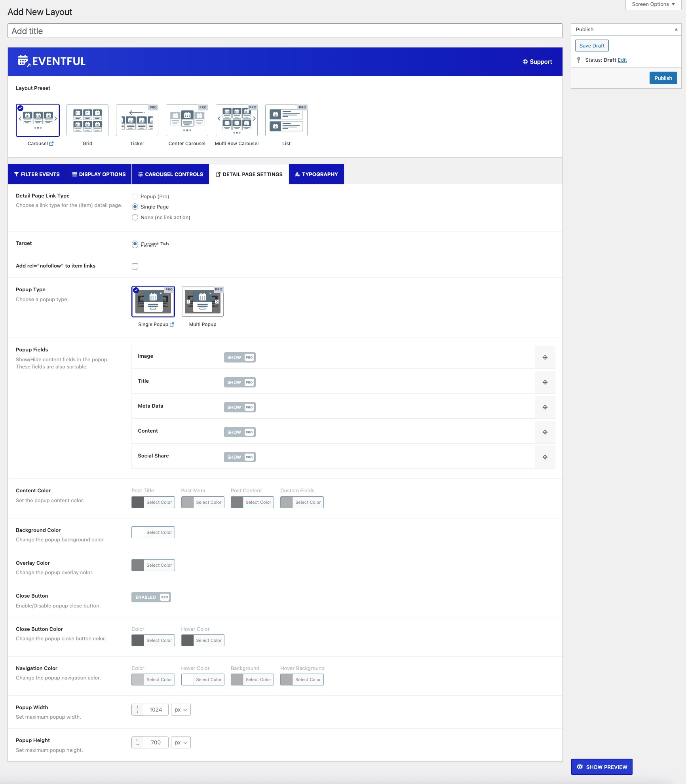Select the Single Popup type icon
Viewport: 686px width, 784px height.
pyautogui.click(x=153, y=302)
